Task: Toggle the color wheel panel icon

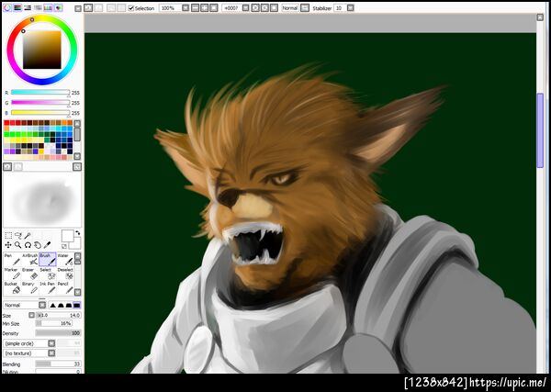Action: tap(7, 7)
